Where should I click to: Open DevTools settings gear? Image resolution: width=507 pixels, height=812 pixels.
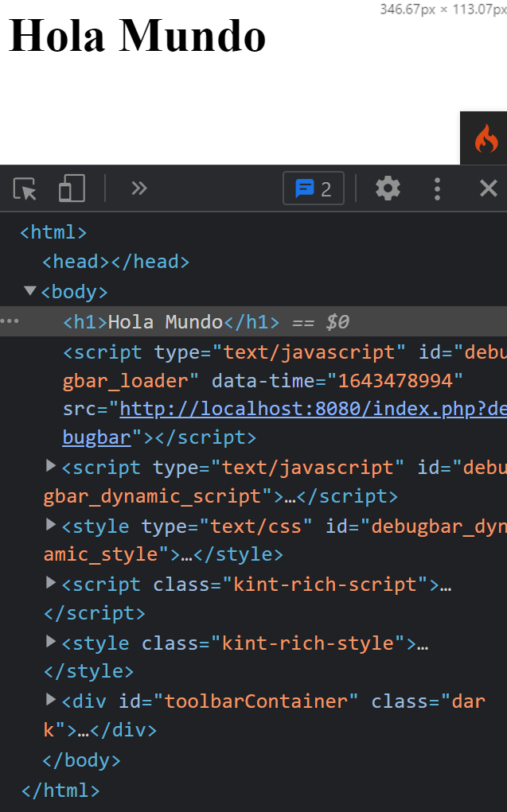click(388, 188)
